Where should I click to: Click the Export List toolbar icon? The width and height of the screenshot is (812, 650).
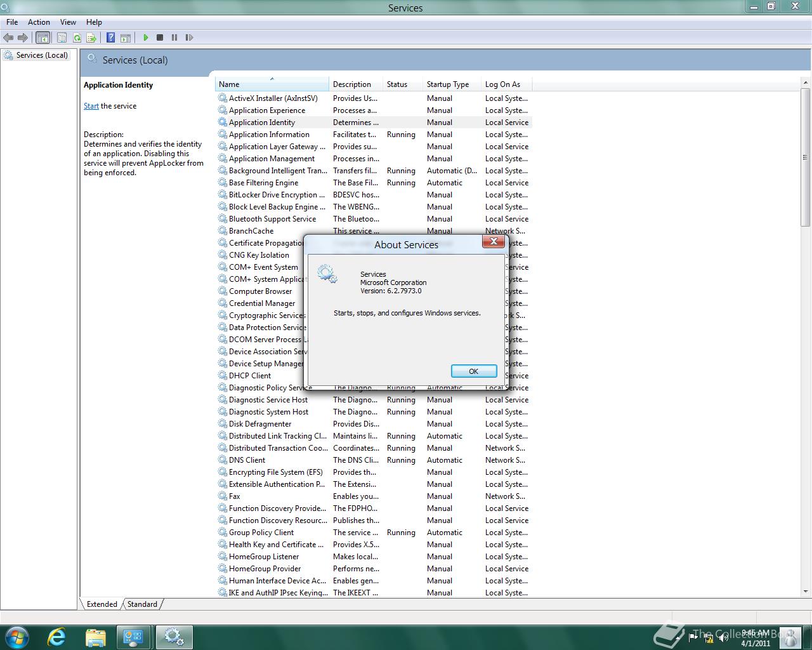tap(91, 37)
